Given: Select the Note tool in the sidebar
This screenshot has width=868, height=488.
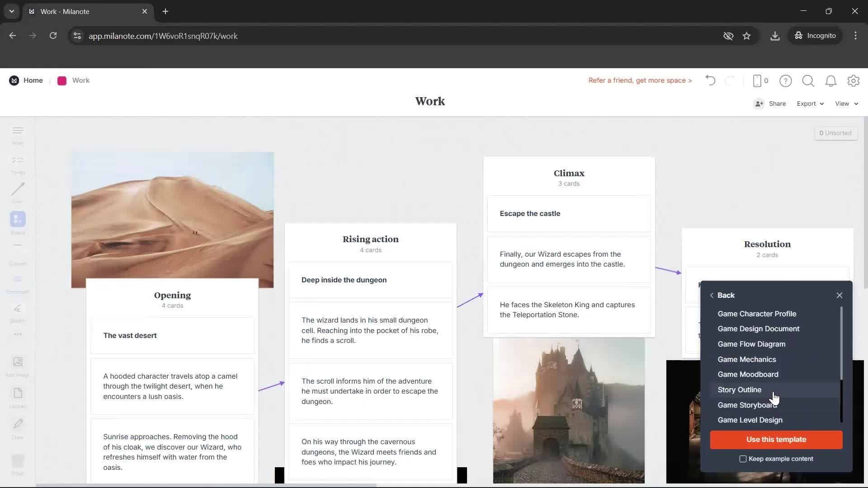Looking at the screenshot, I should (17, 134).
